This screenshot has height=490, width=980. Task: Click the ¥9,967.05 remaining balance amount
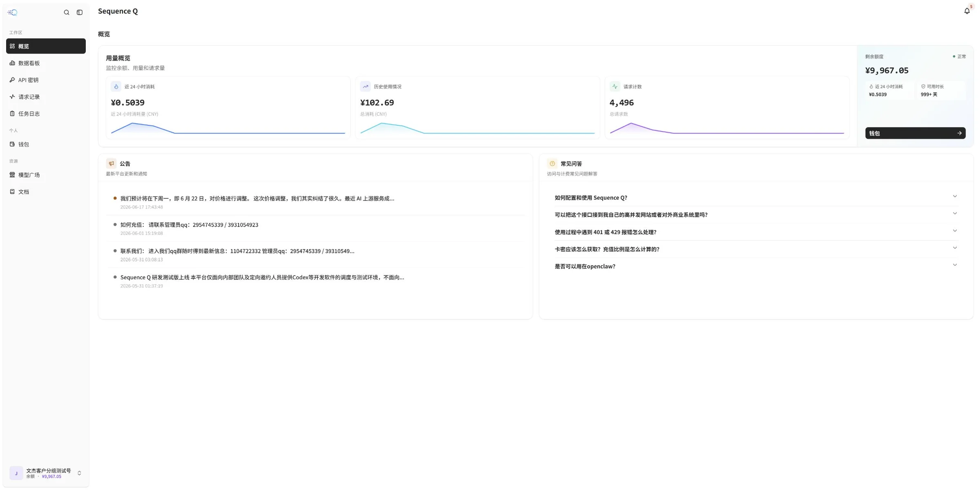887,71
